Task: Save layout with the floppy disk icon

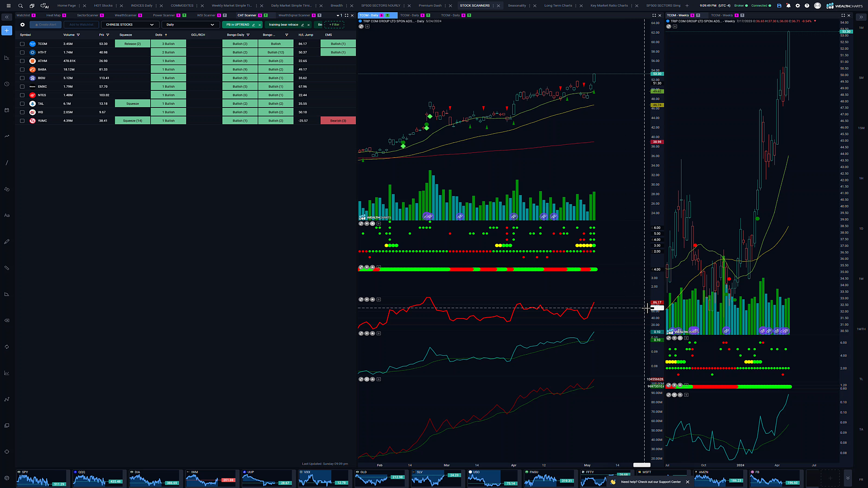Action: point(779,6)
